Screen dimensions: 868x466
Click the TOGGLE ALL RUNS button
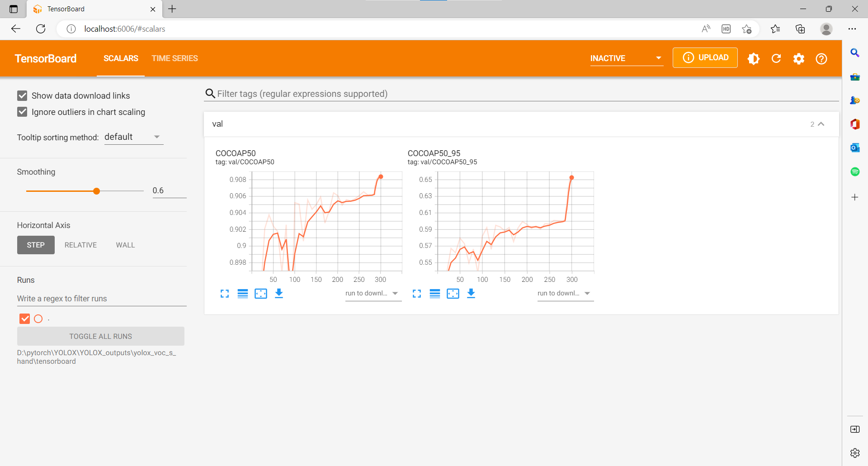101,336
